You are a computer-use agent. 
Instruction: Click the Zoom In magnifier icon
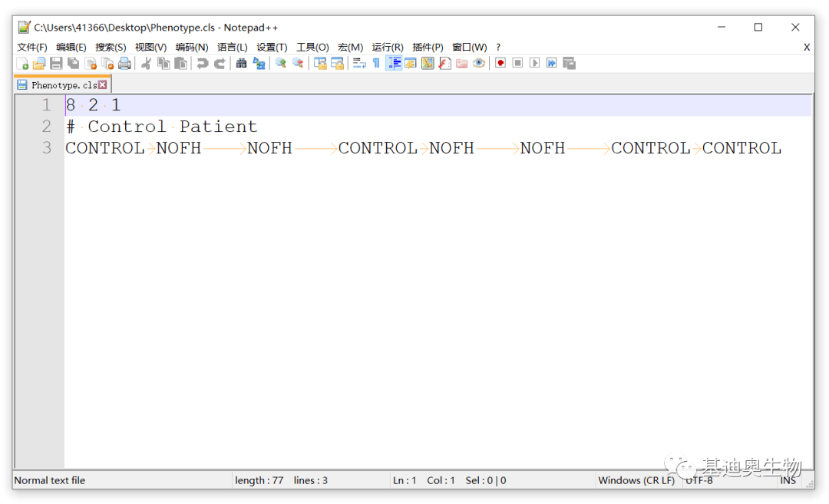click(x=281, y=64)
